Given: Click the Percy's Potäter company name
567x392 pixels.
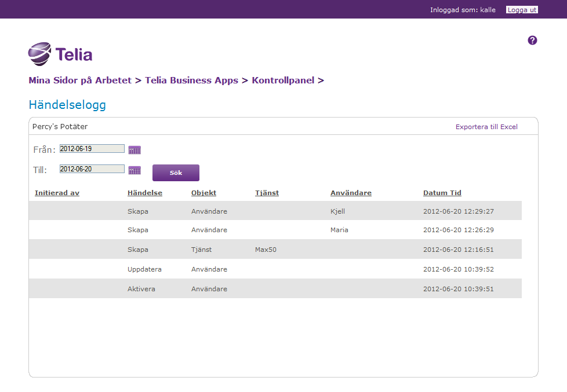Looking at the screenshot, I should (x=60, y=126).
